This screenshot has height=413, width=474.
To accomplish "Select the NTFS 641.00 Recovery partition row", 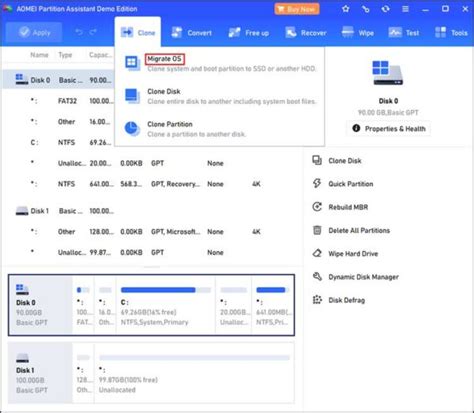I will tap(153, 184).
